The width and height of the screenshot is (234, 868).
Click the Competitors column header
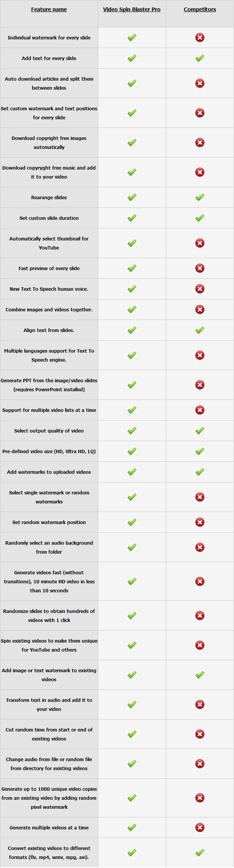tap(200, 9)
